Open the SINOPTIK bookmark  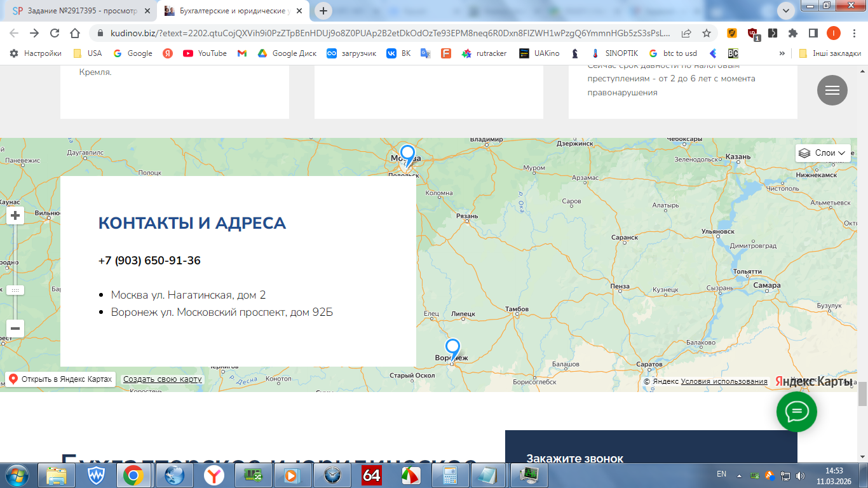[614, 53]
